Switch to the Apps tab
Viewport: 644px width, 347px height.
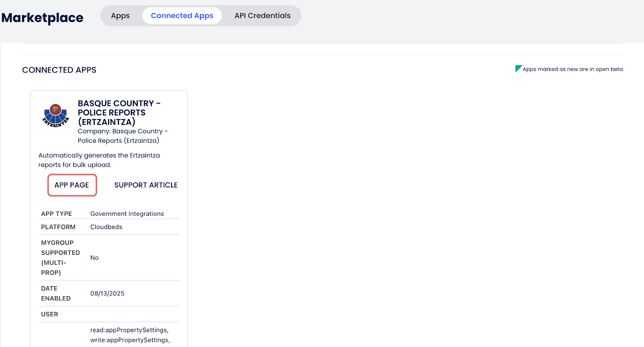point(120,16)
